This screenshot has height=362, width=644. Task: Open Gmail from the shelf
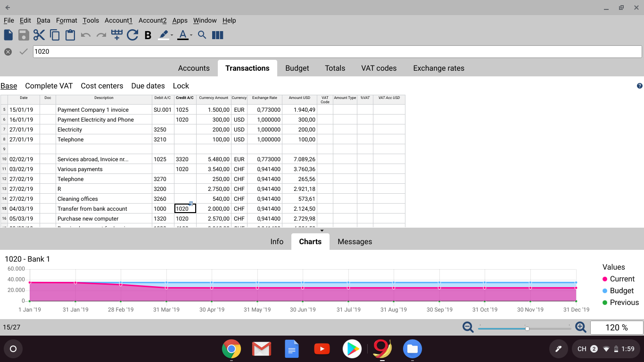pos(262,349)
